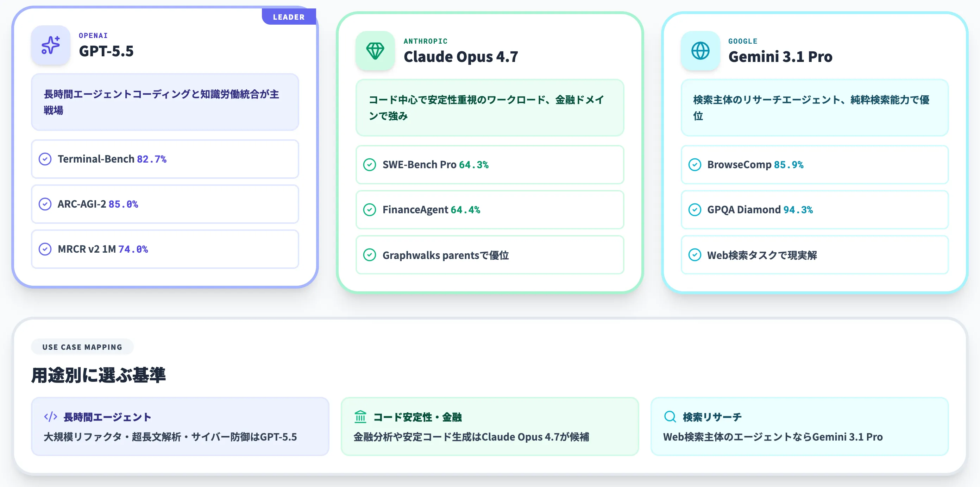This screenshot has height=487, width=980.
Task: Click check icon beside ARC-AGI-2
Action: coord(45,204)
